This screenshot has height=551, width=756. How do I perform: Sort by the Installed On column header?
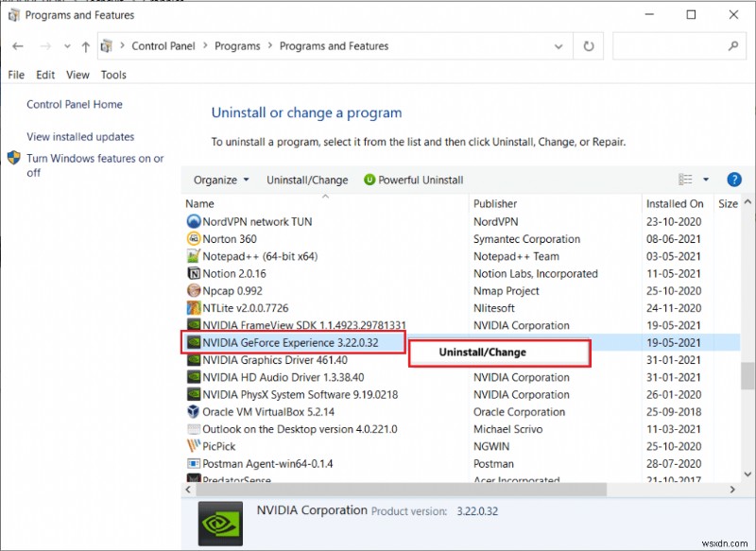(x=678, y=203)
